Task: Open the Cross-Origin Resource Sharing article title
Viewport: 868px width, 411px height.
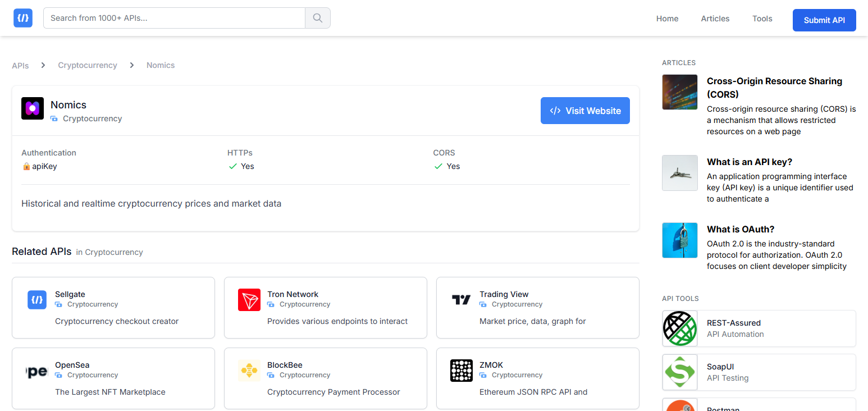Action: [x=775, y=88]
